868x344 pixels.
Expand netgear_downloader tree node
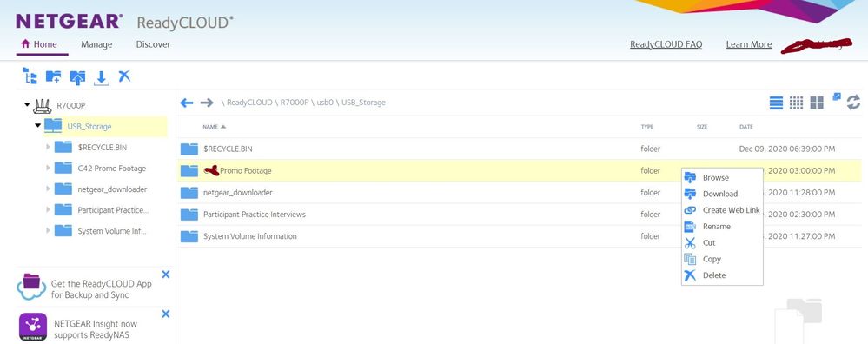(x=49, y=189)
